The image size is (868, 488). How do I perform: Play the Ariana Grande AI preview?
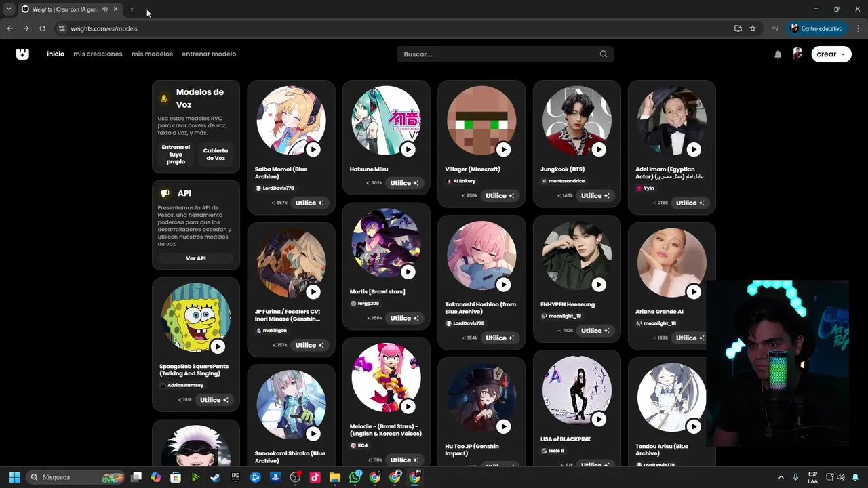point(694,292)
